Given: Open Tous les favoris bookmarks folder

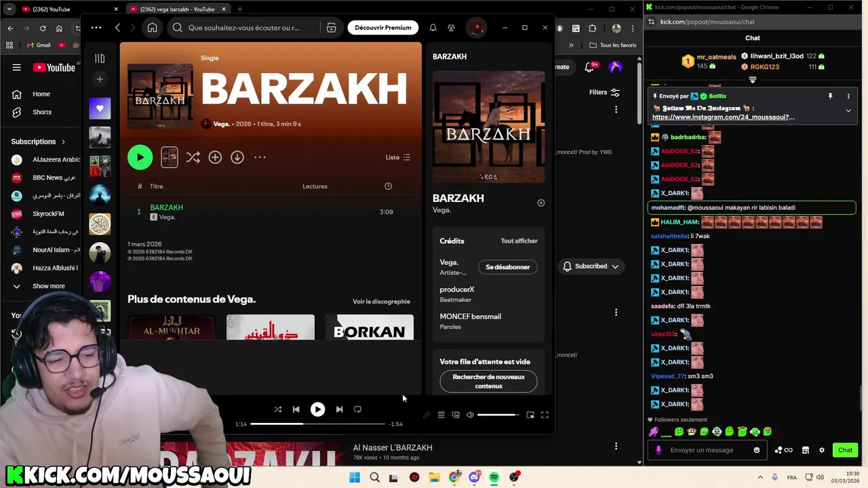Looking at the screenshot, I should click(x=613, y=45).
